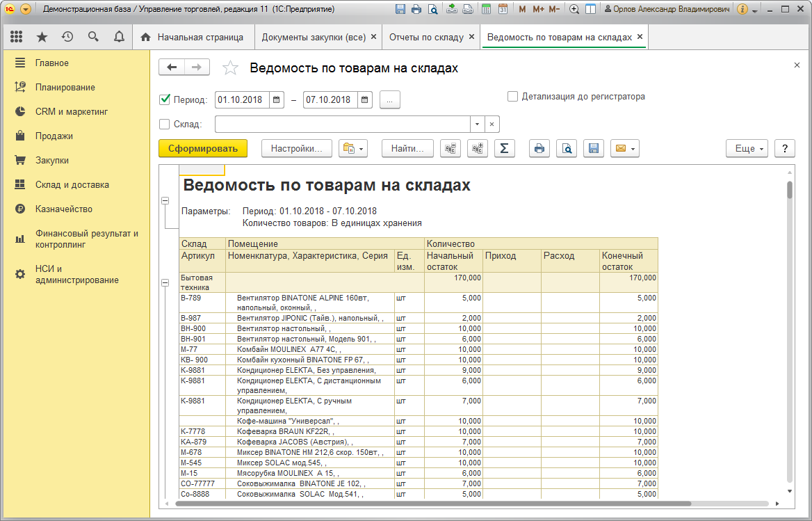Click the magnifier search icon in the sidebar
The image size is (812, 521).
(93, 36)
